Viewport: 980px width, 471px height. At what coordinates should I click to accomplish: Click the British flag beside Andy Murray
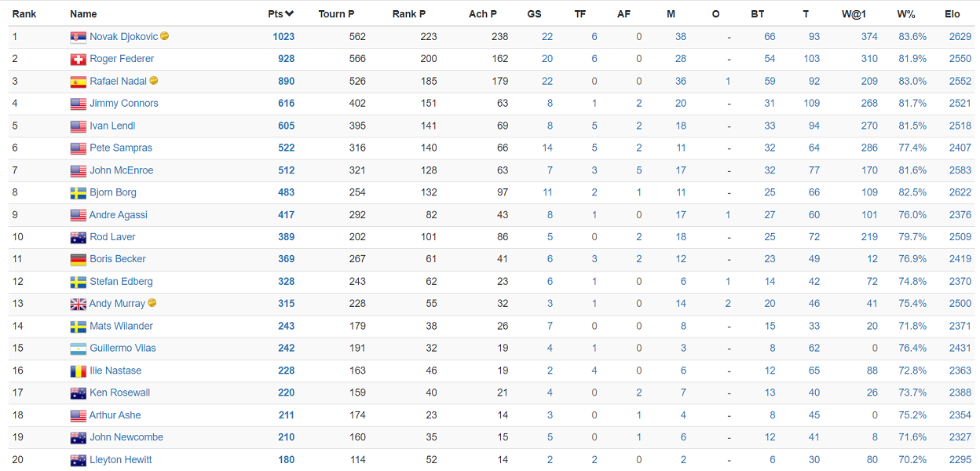(78, 304)
